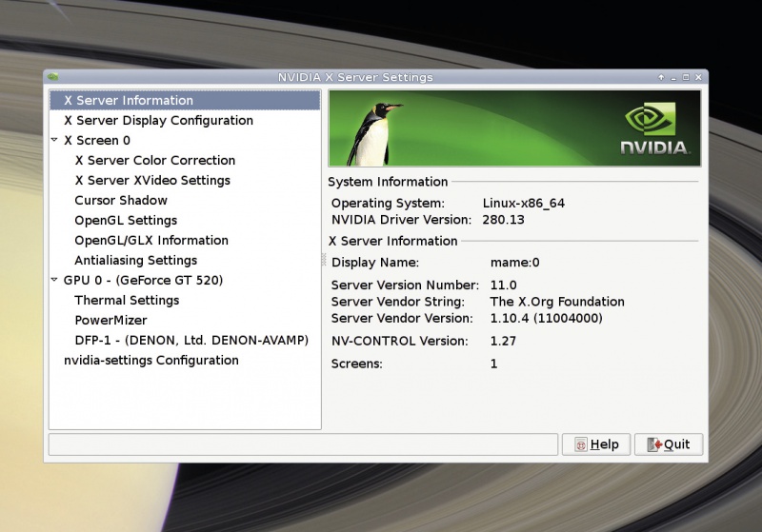Click the NVIDIA Driver Version label

[x=401, y=220]
